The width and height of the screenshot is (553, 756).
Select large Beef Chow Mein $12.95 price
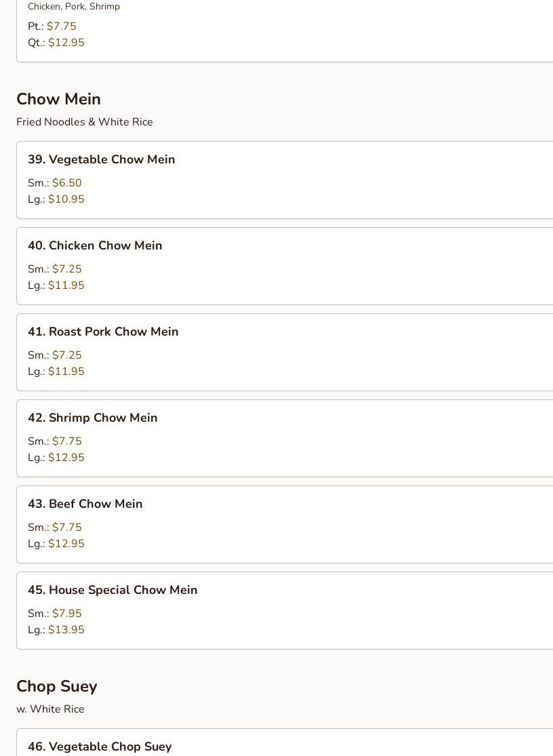click(66, 544)
